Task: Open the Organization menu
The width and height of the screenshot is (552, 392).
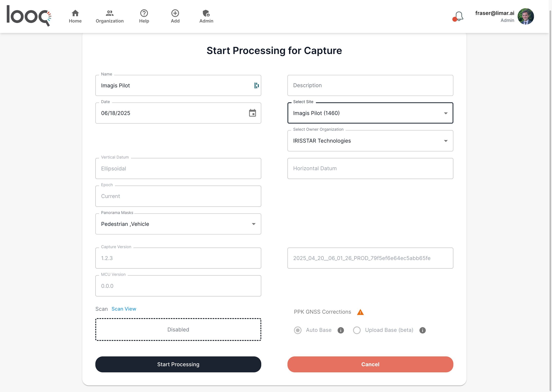Action: pyautogui.click(x=110, y=16)
